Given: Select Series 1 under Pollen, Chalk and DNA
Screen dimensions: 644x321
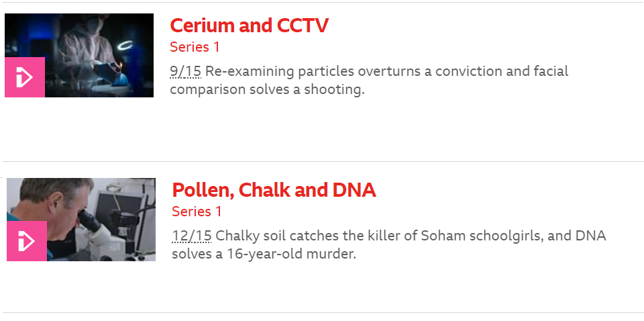Looking at the screenshot, I should pyautogui.click(x=197, y=212).
